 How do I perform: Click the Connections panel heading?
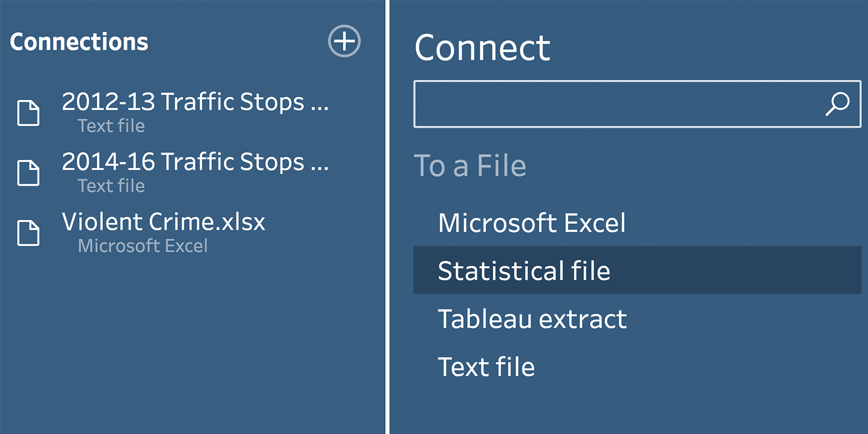(x=79, y=42)
